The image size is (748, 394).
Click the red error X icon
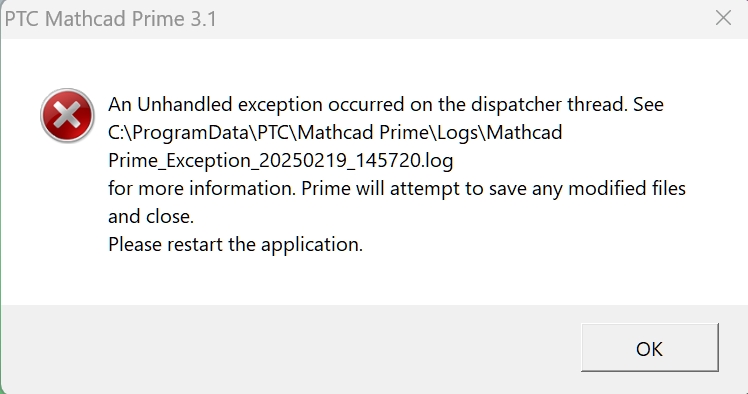pyautogui.click(x=67, y=115)
